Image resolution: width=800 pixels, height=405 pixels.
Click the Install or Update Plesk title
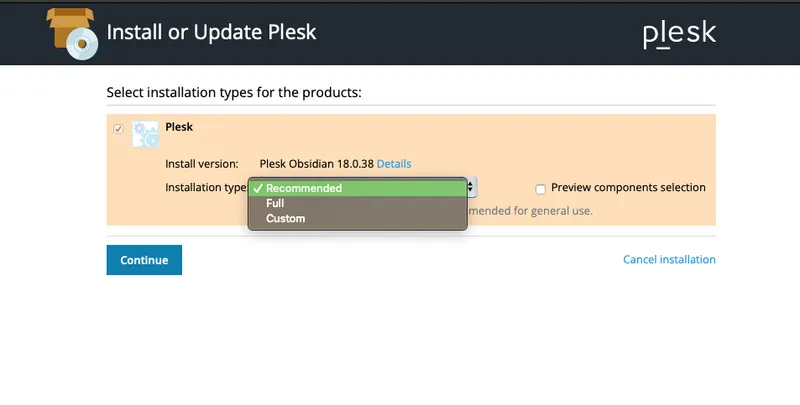tap(211, 32)
